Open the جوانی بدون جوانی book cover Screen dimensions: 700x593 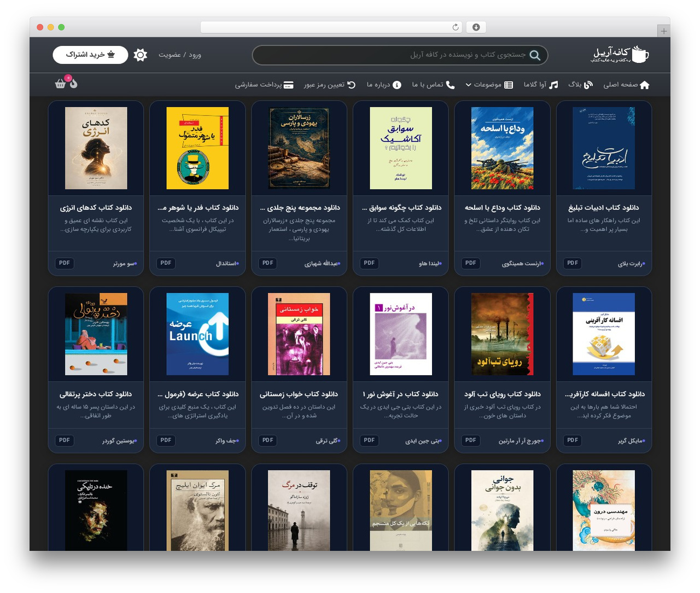[503, 510]
